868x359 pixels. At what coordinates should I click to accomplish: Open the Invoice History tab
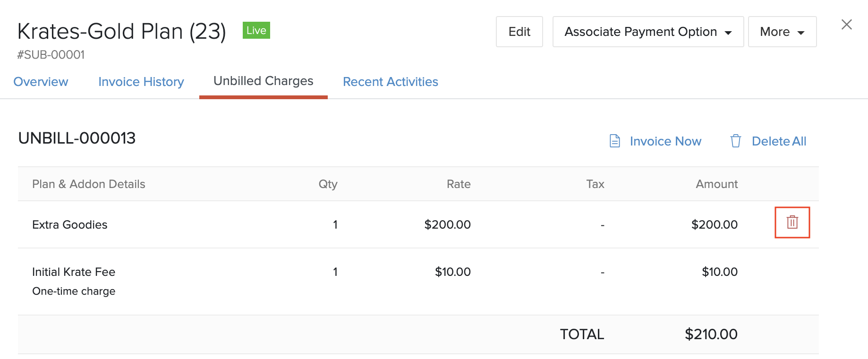(141, 82)
